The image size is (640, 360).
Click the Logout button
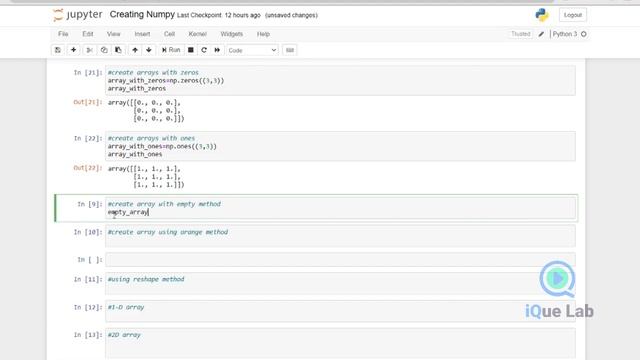(573, 15)
